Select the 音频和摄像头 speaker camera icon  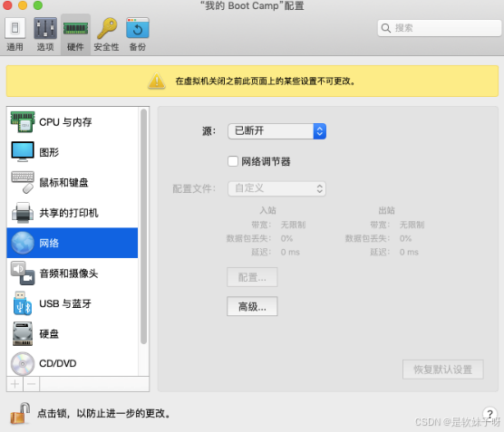click(23, 273)
